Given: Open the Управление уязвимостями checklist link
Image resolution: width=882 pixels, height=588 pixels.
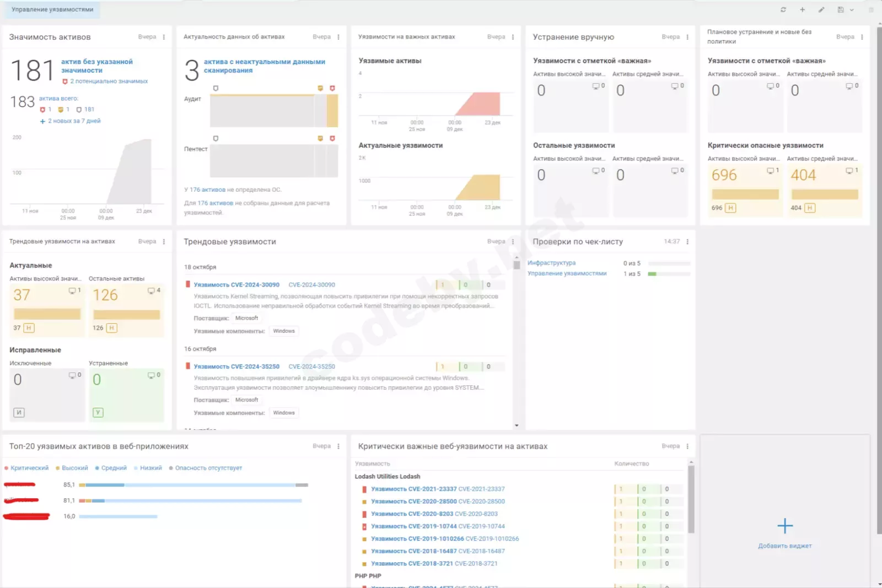Looking at the screenshot, I should click(567, 273).
